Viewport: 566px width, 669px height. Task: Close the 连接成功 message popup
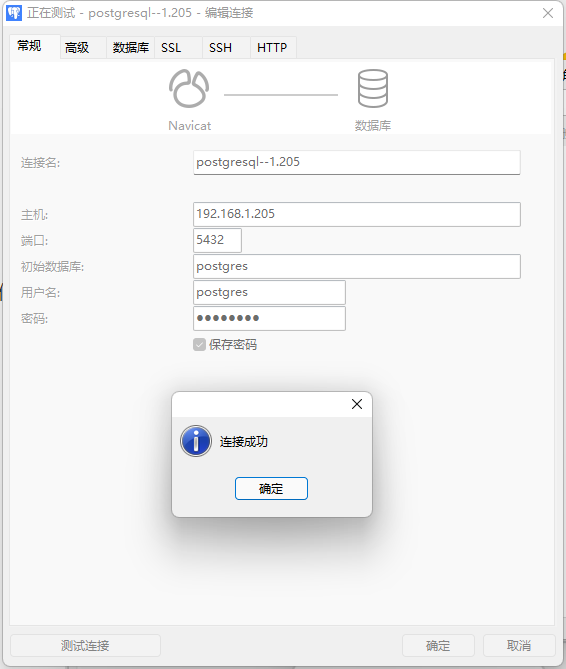tap(357, 404)
